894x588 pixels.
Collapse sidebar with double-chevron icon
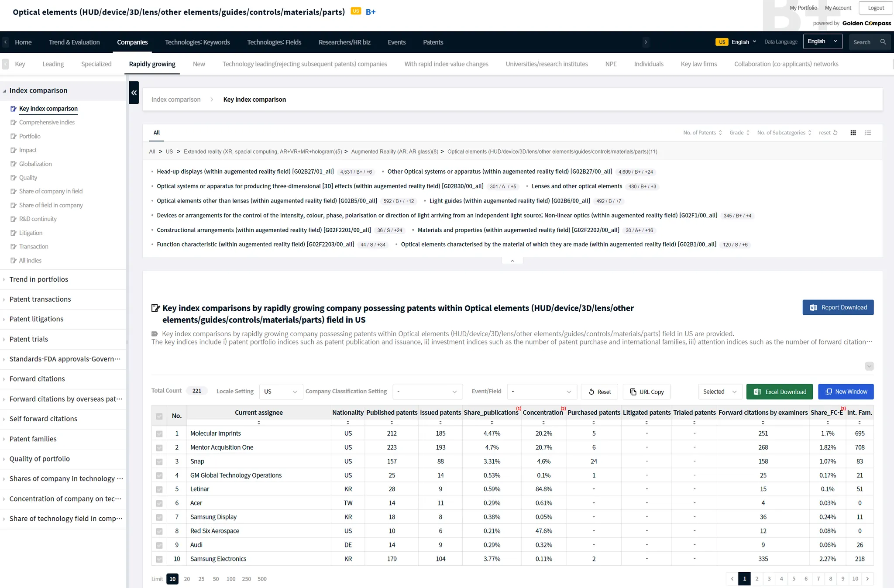click(134, 93)
